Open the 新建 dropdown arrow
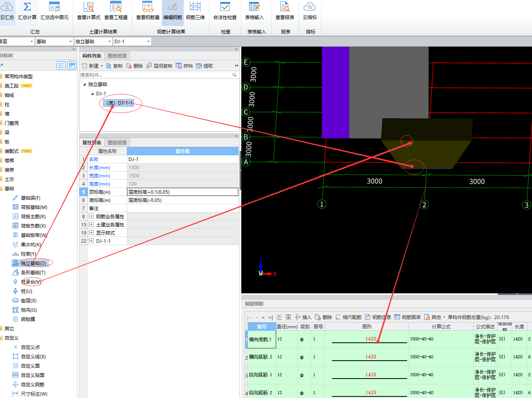Viewport: 532px width, 398px height. coord(102,66)
